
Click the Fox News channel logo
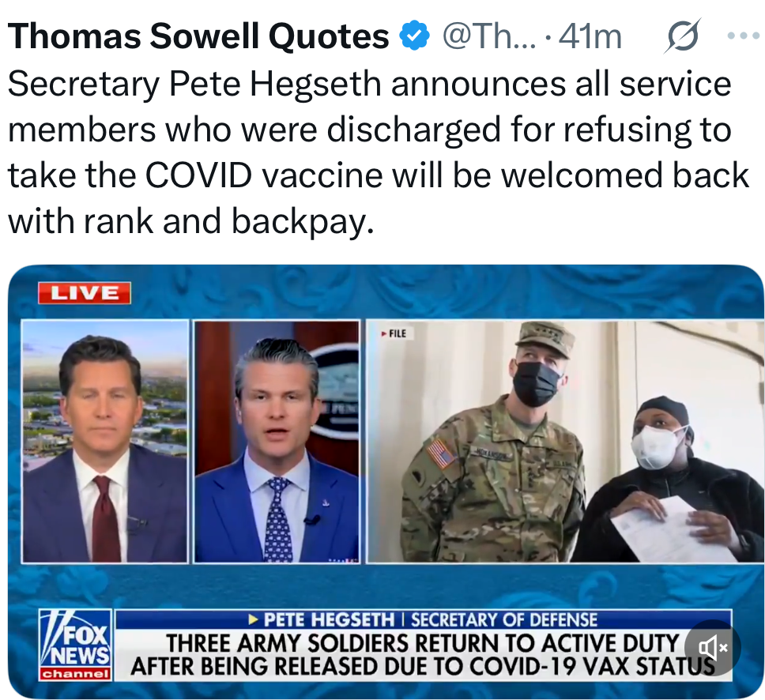76,645
